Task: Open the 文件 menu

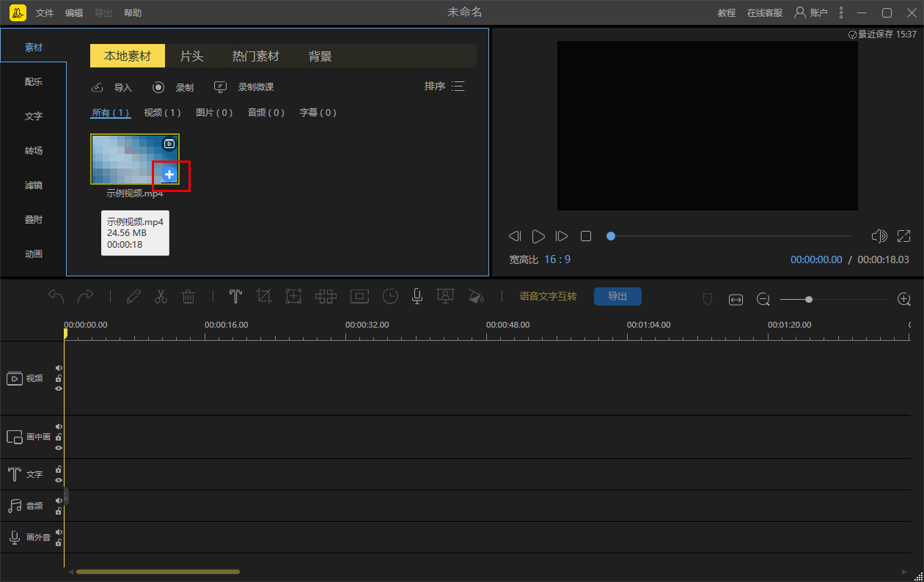Action: (x=45, y=13)
